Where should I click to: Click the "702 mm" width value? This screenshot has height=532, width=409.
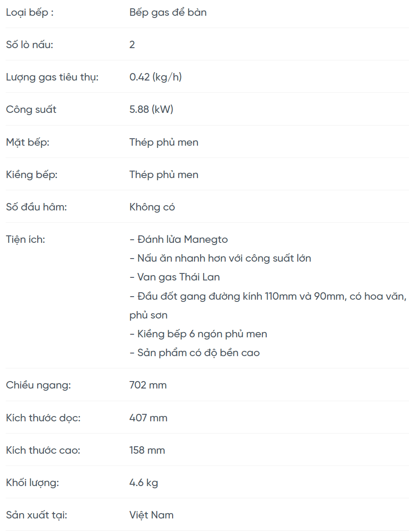(148, 385)
